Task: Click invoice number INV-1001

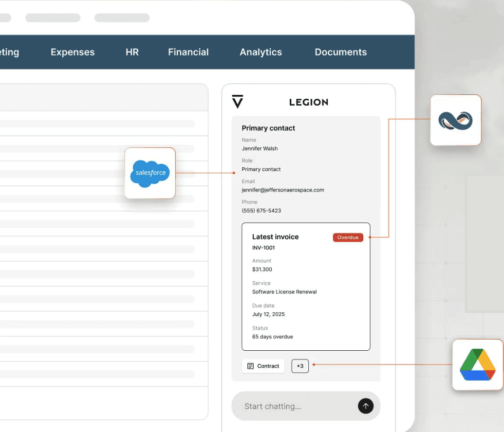Action: 263,248
